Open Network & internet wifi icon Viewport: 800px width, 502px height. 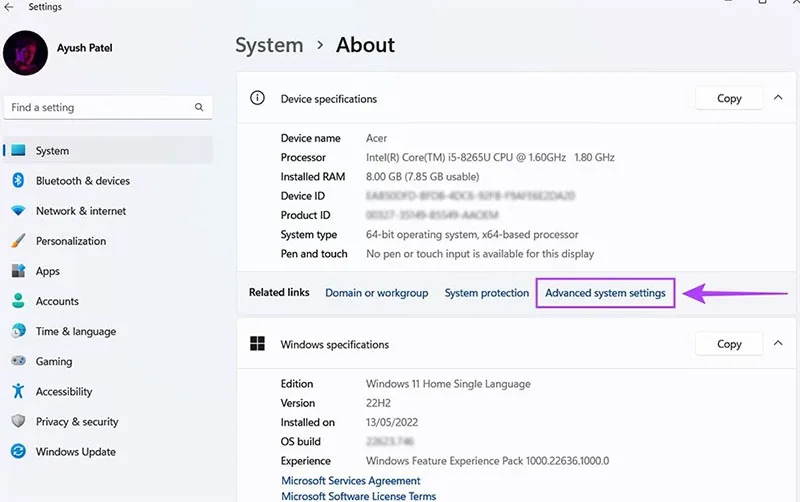18,211
